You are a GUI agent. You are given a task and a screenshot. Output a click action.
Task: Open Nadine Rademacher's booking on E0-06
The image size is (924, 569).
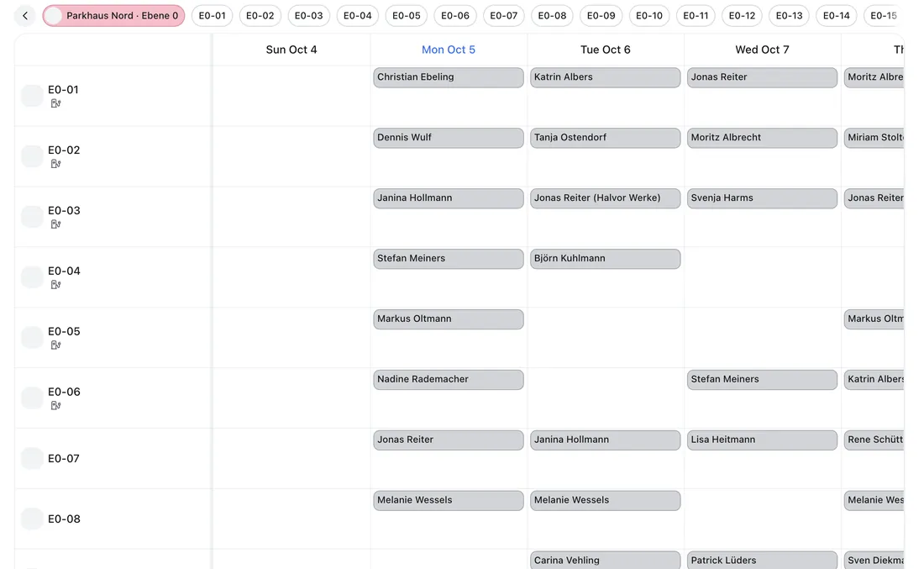click(x=449, y=380)
